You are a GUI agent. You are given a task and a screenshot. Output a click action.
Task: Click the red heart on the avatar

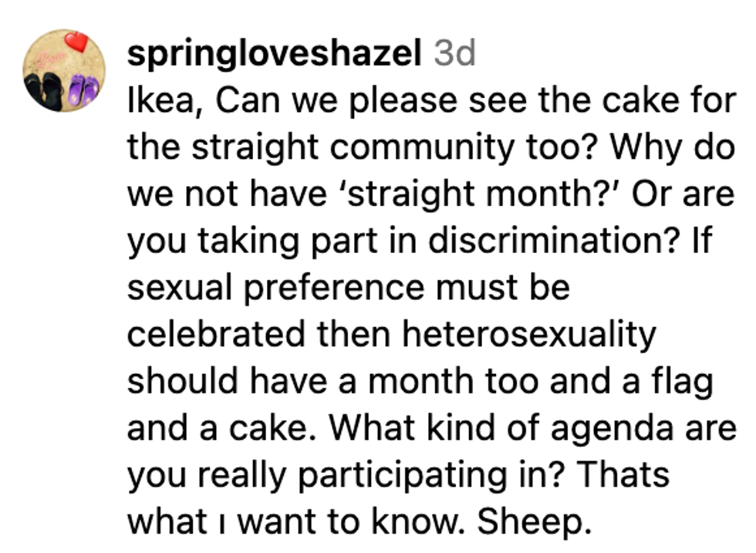(76, 41)
